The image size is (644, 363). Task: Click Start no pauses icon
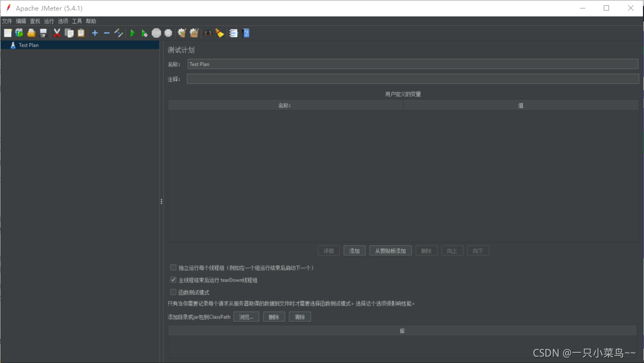[x=144, y=33]
